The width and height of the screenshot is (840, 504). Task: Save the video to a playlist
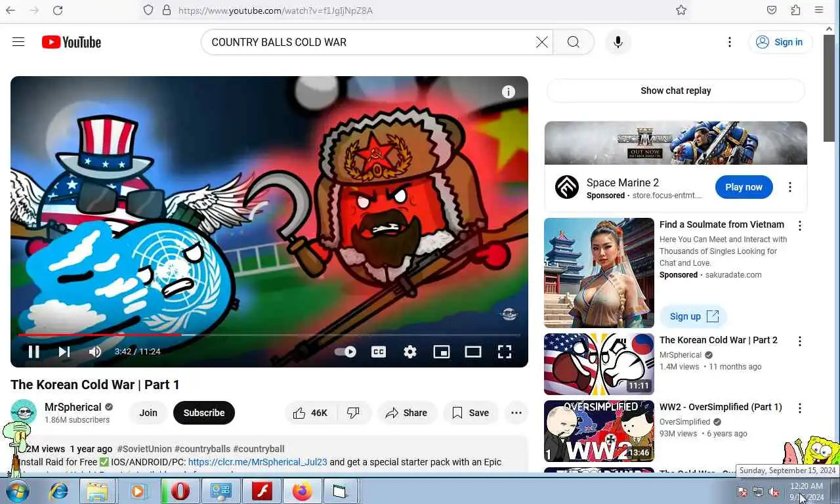471,413
